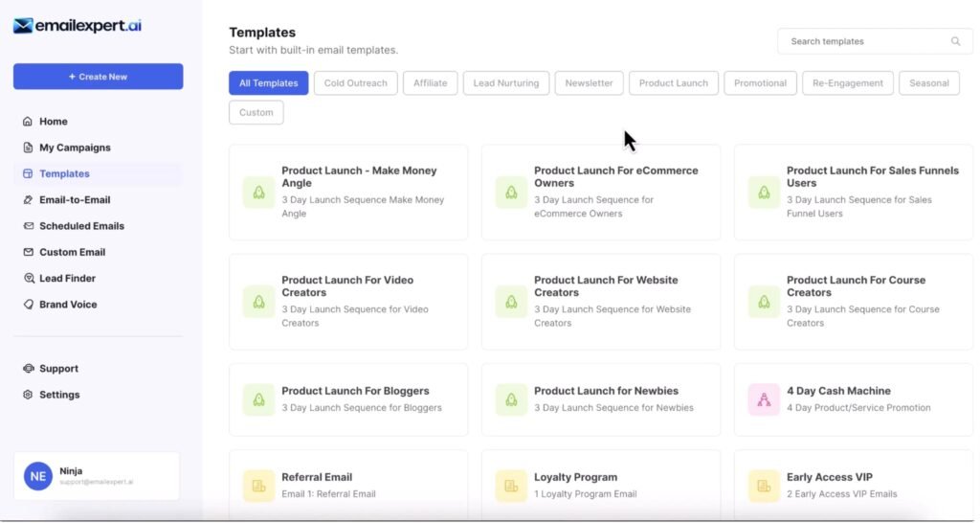Click the Home house icon in sidebar
Screen dimensions: 980x523
(28, 122)
